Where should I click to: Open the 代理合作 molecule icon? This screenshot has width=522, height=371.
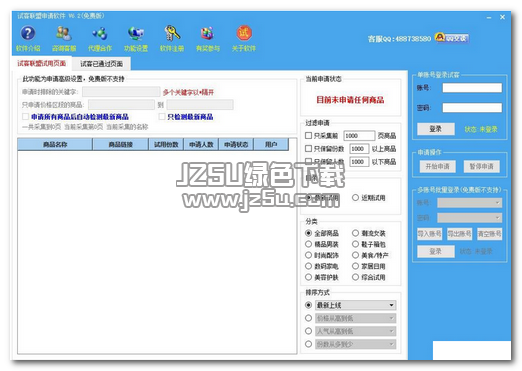pos(100,34)
